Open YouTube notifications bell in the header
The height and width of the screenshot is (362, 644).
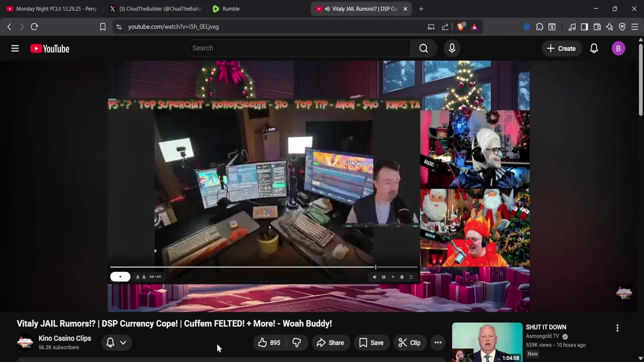594,48
